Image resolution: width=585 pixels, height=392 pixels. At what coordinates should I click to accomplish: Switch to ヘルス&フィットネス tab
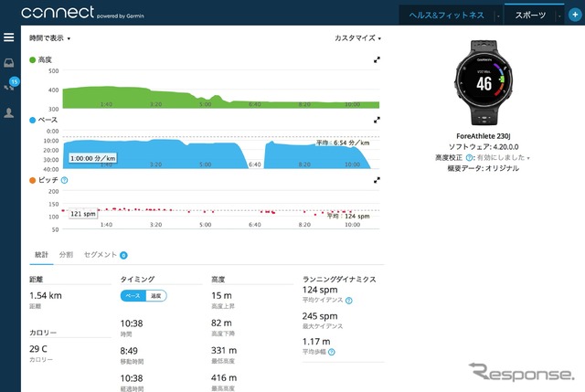447,16
